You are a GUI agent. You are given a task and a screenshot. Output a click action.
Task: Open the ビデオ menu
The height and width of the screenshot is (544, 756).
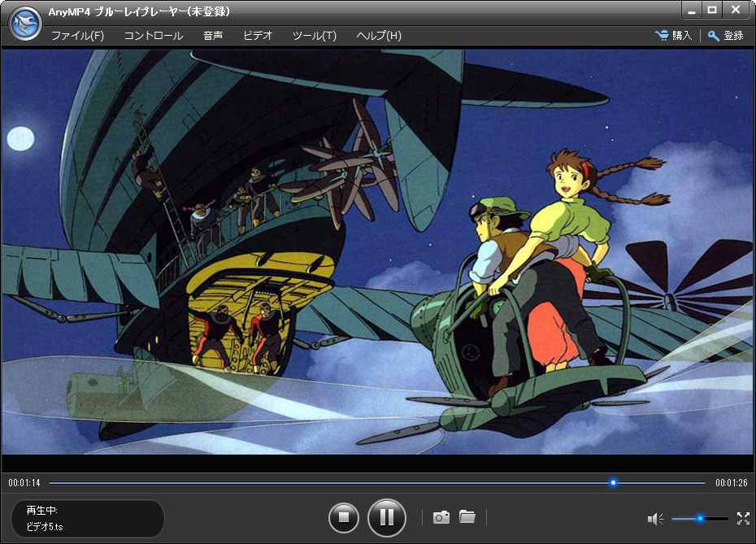click(x=258, y=36)
